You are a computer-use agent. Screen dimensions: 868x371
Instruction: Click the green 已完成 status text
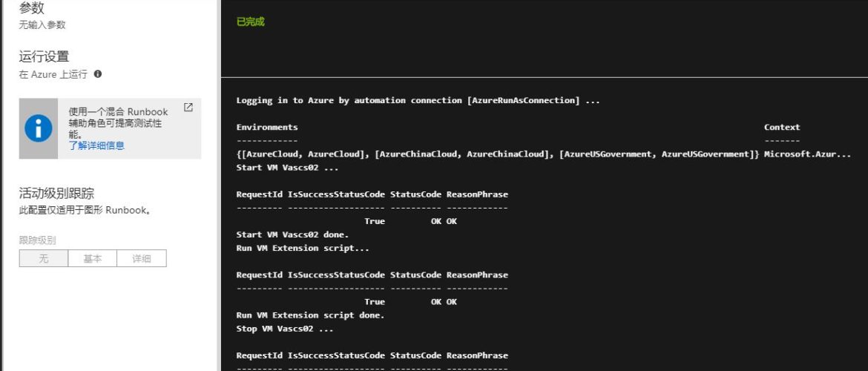pos(250,22)
